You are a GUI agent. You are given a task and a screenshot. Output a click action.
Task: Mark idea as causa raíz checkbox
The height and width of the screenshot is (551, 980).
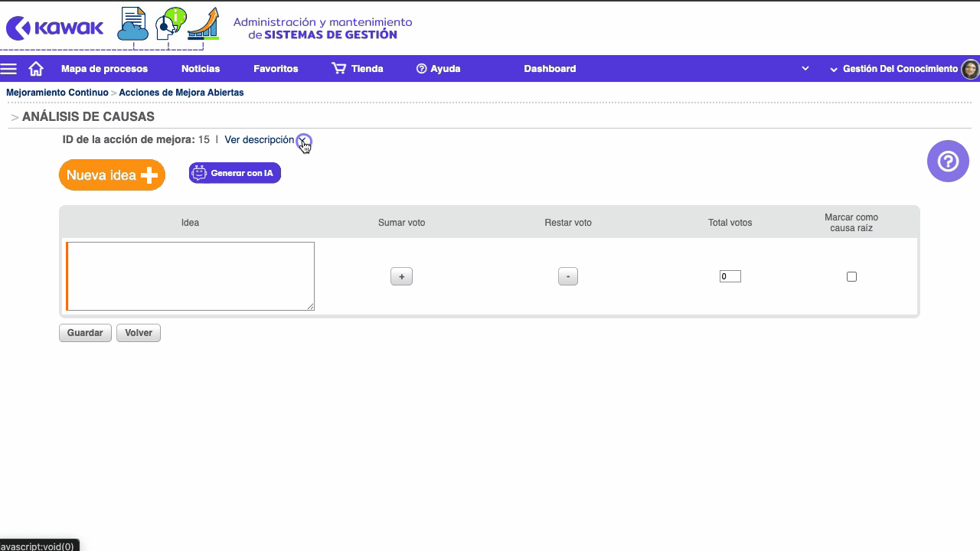851,276
